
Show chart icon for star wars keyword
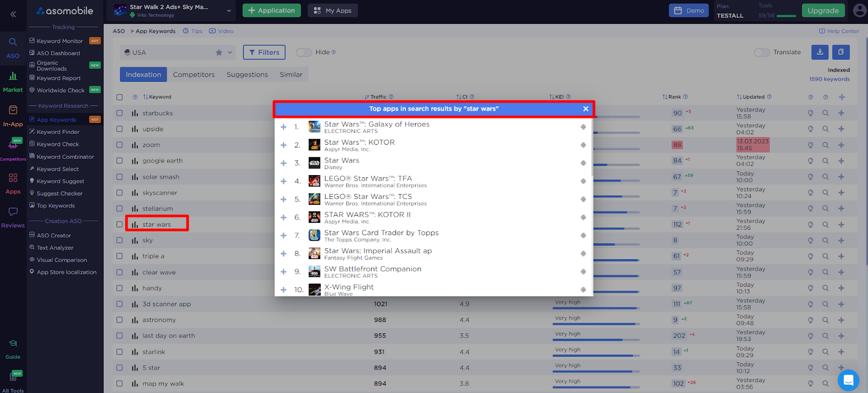(135, 224)
